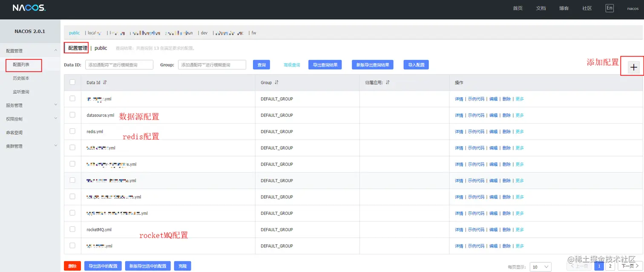Select page 1 in pagination
Screen dimensions: 644x272
(599, 266)
